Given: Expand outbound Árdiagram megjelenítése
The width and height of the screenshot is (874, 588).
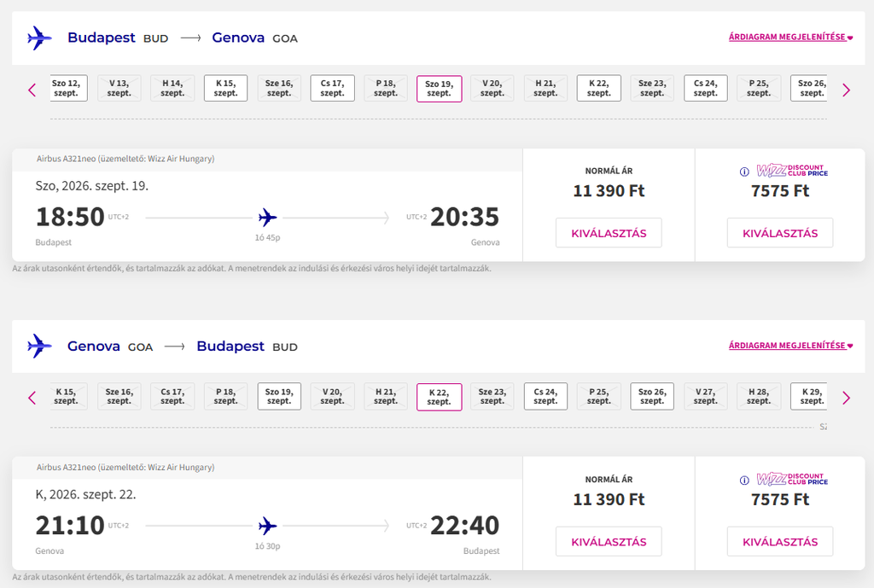Looking at the screenshot, I should (790, 37).
